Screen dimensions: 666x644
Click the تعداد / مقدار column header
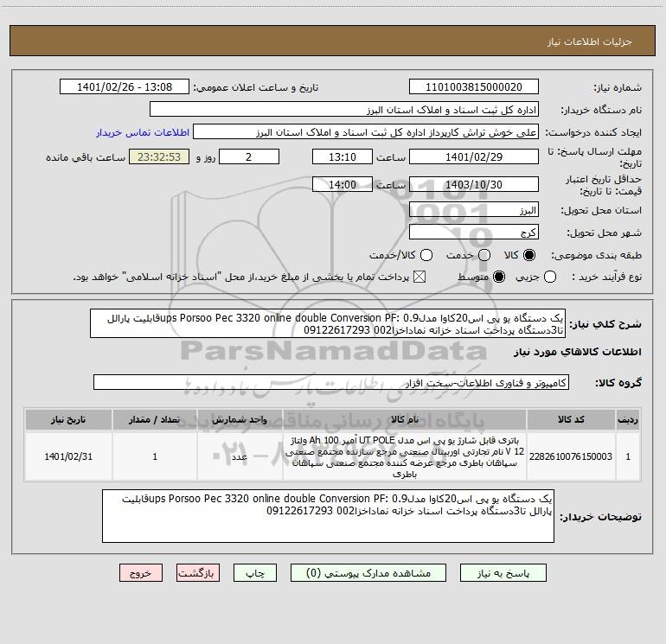click(x=155, y=419)
